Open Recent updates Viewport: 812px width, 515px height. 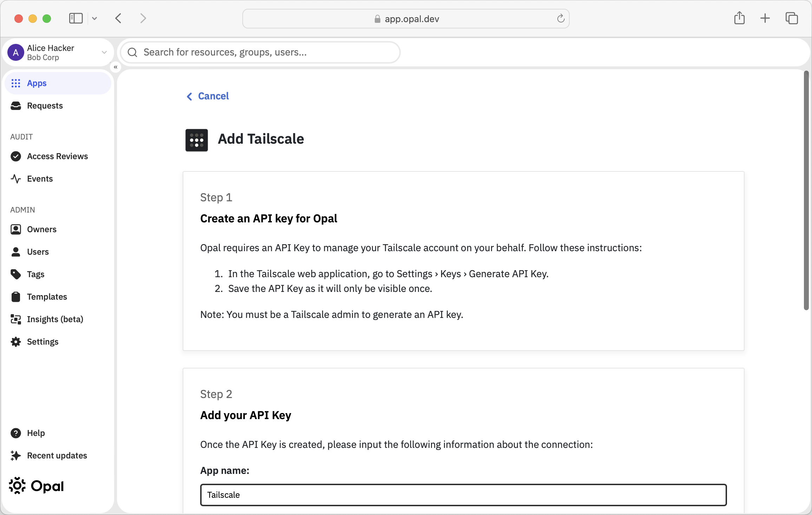pos(58,456)
